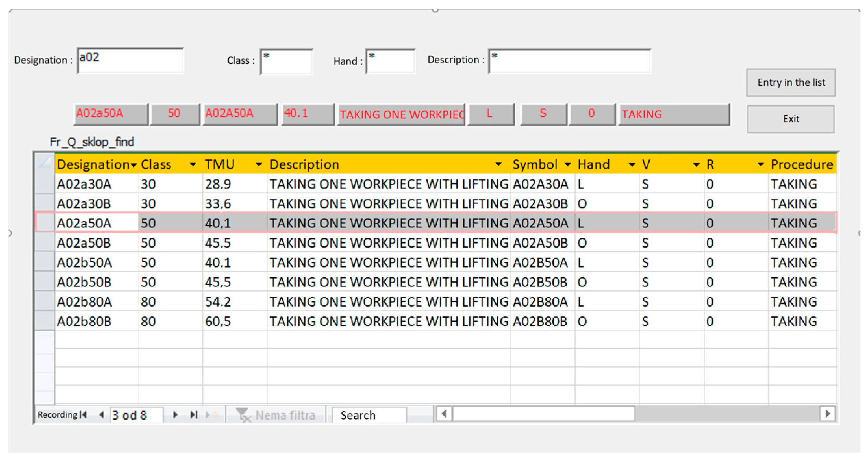868x463 pixels.
Task: Expand Hand column dropdown arrow
Action: click(632, 164)
